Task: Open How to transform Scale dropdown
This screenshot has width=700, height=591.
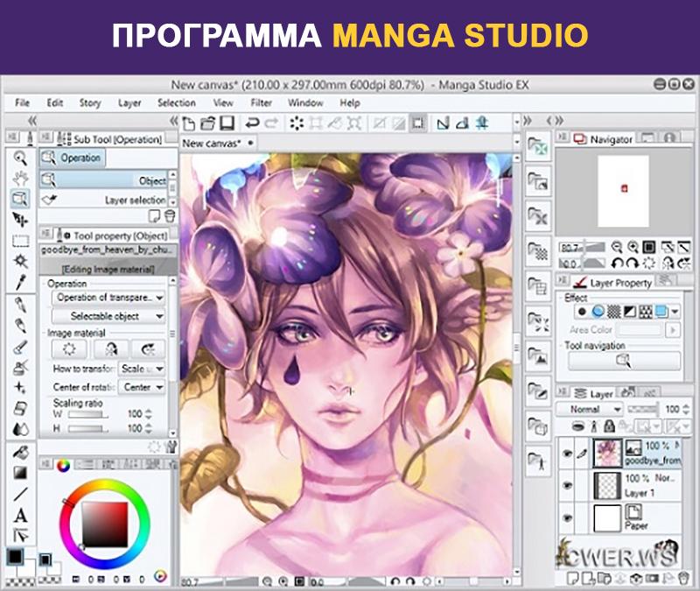Action: tap(142, 369)
